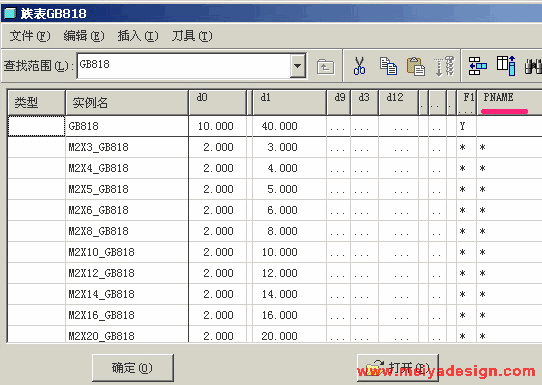Click d1 value 16.000 of M2X16_GB818
542x385 pixels.
(x=279, y=315)
